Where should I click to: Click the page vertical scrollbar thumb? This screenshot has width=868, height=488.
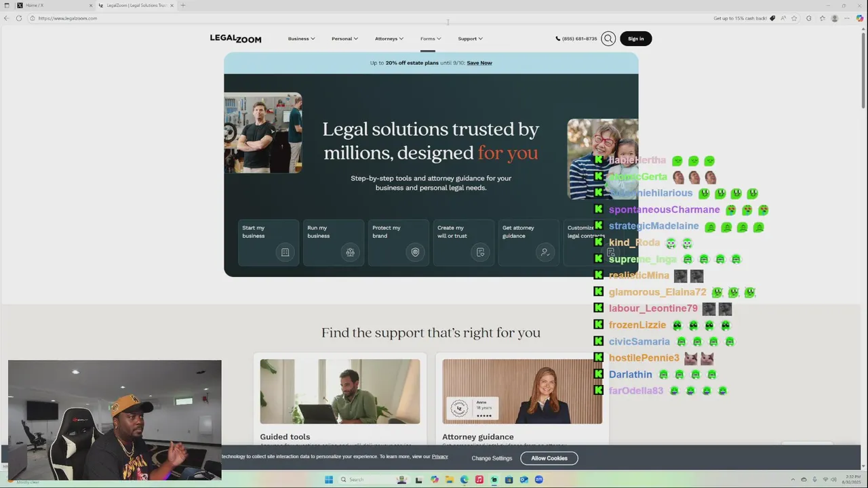coord(863,69)
